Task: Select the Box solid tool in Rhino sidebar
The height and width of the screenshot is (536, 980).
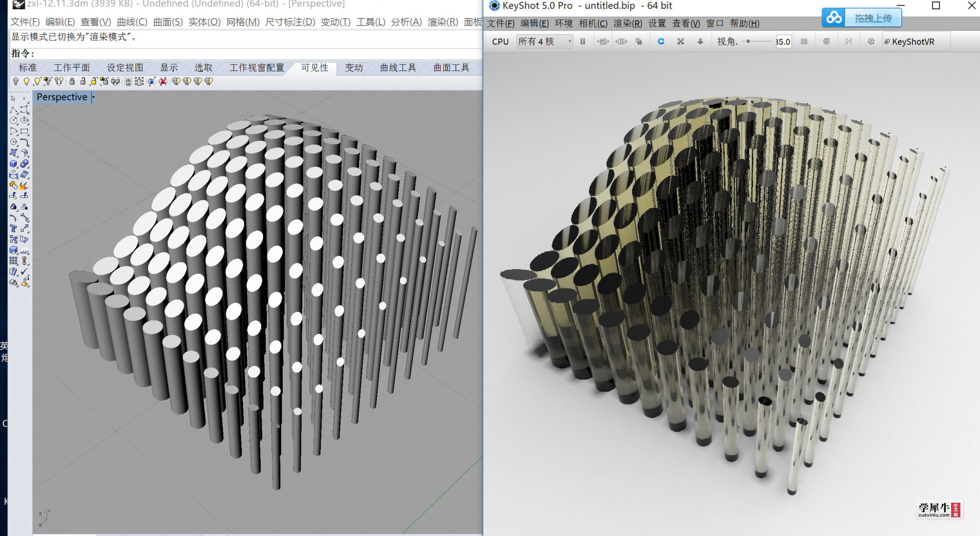Action: (14, 164)
